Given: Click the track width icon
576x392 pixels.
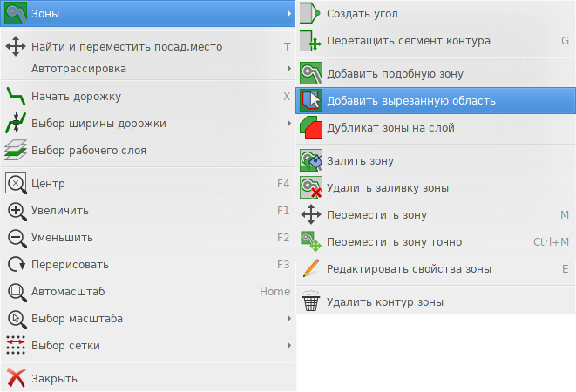Looking at the screenshot, I should [16, 123].
